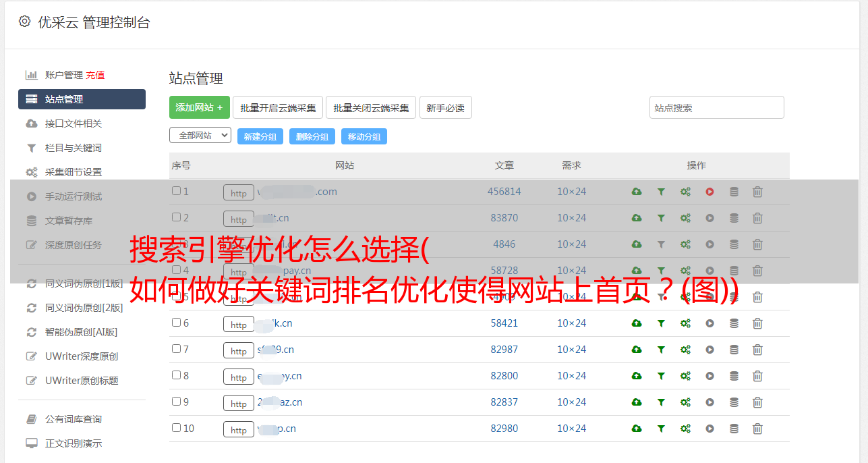
Task: Click the gears icon in row 8 (82800)
Action: tap(685, 376)
